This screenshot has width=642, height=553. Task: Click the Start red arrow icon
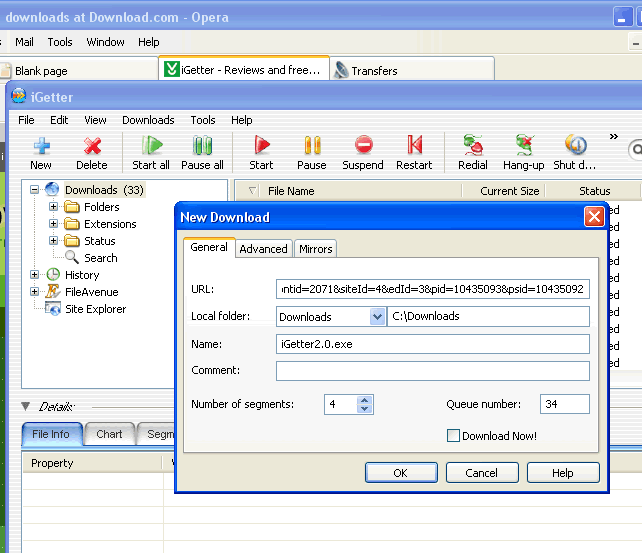click(x=261, y=145)
